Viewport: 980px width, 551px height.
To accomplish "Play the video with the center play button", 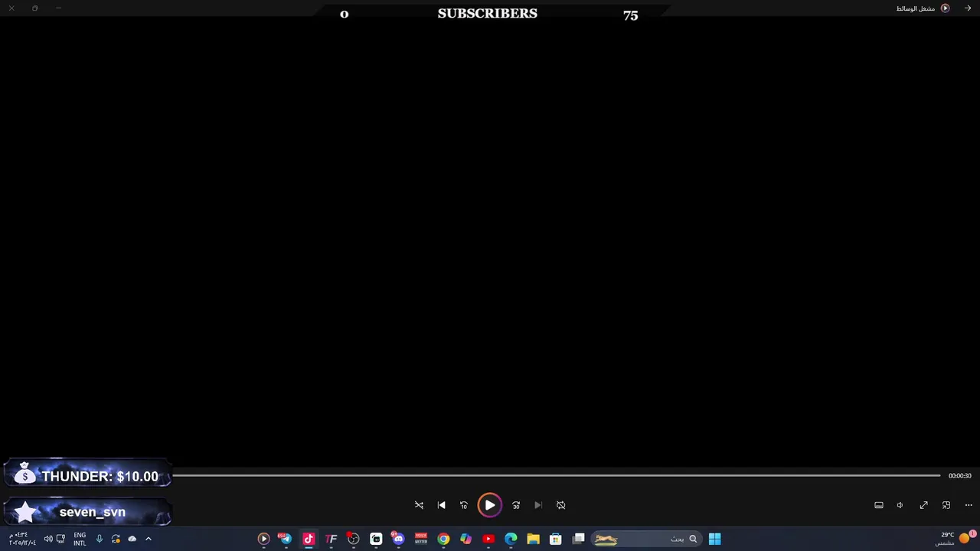I will pos(489,505).
